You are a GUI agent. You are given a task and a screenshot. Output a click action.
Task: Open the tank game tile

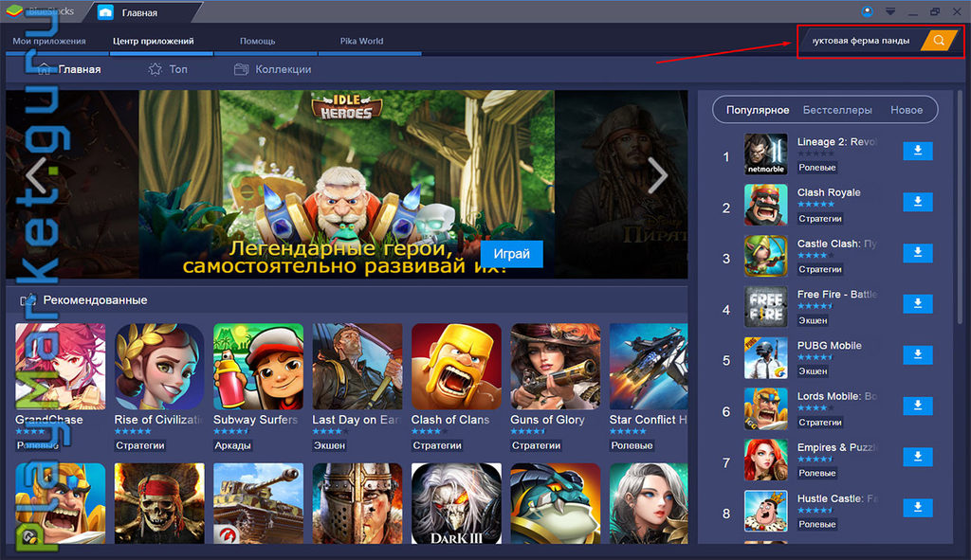[x=258, y=504]
